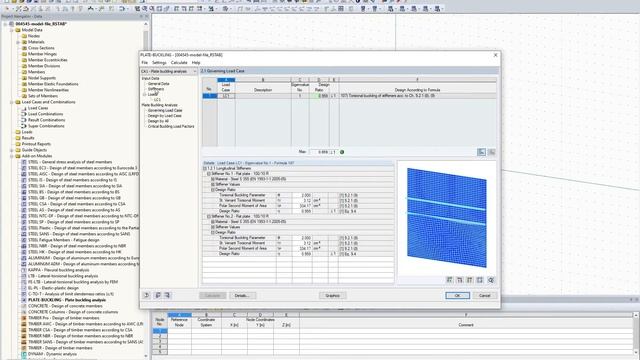Screen dimensions: 640x360
Task: Select Nodal Supports in Project Navigator
Action: (x=42, y=78)
